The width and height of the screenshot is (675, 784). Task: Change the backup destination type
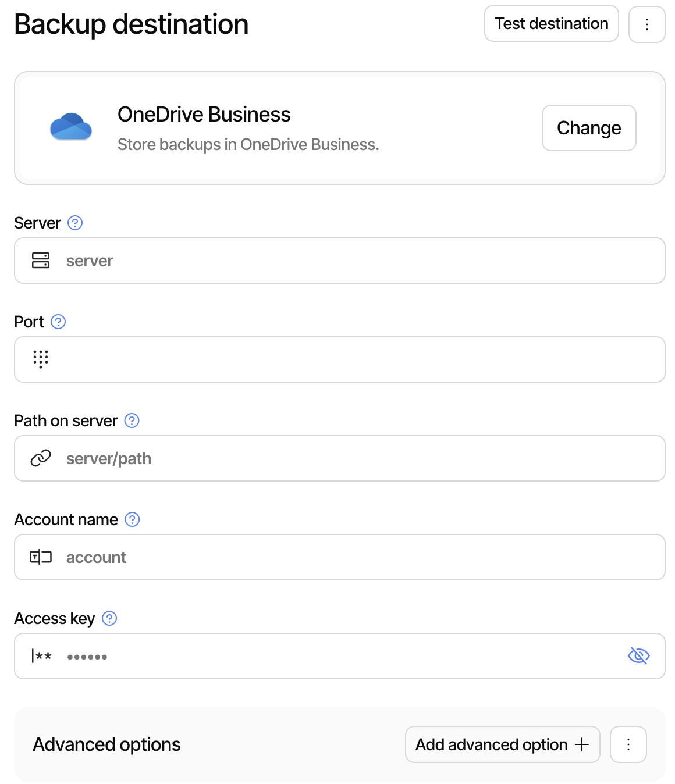coord(588,128)
